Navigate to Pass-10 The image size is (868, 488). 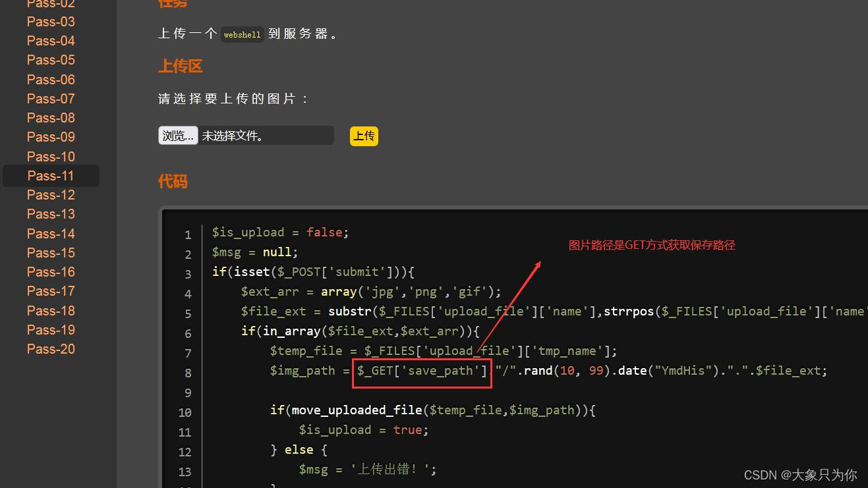tap(51, 157)
